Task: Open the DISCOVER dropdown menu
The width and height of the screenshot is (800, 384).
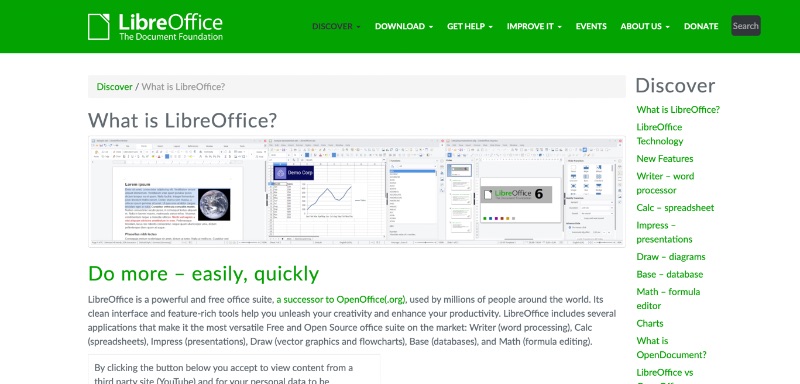Action: click(x=336, y=27)
